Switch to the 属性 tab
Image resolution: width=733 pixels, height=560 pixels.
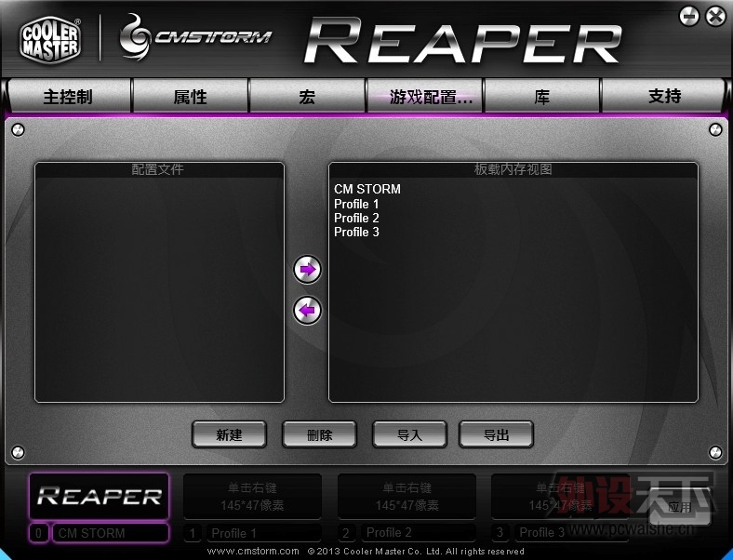(x=190, y=97)
